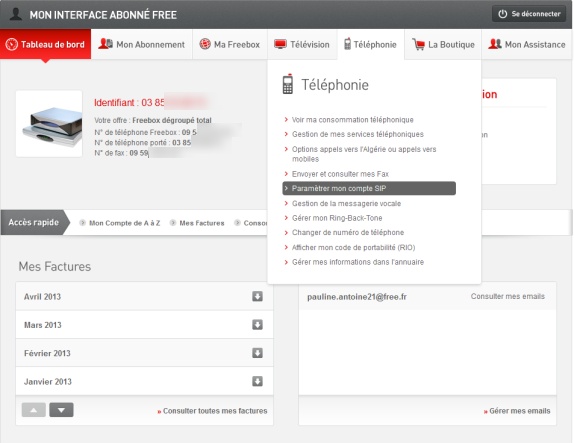
Task: Download the Avril 2013 invoice
Action: [257, 296]
